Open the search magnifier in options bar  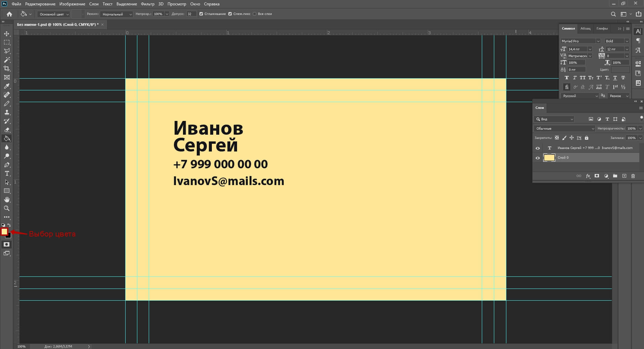coord(613,14)
